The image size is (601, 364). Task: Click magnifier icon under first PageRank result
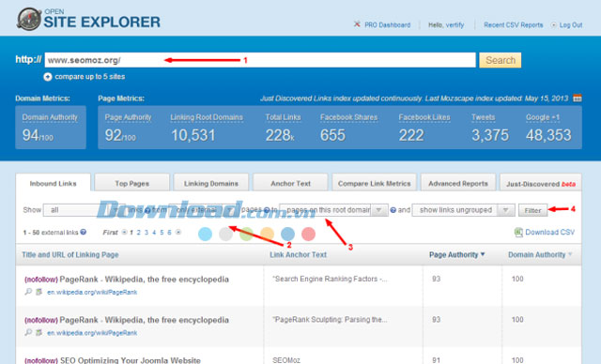pos(28,292)
